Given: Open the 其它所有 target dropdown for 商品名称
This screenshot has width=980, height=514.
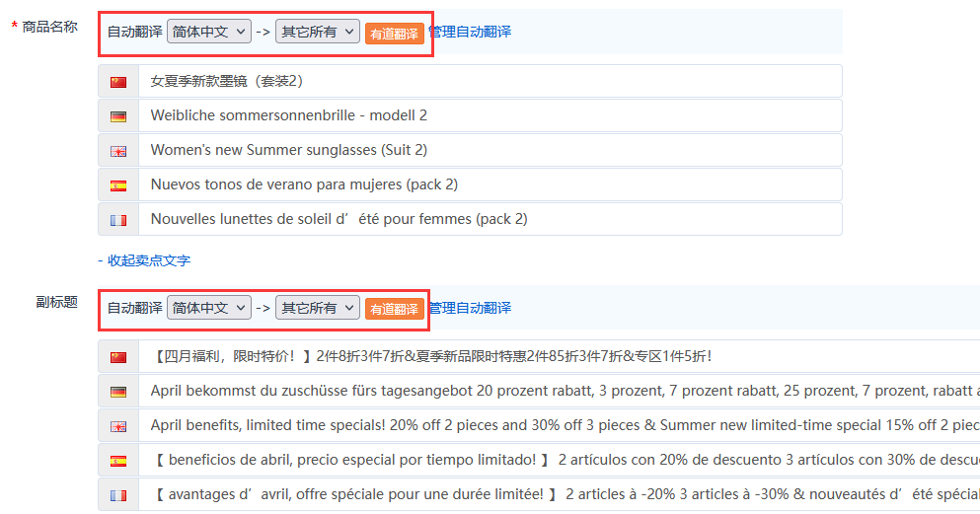Looking at the screenshot, I should 318,32.
